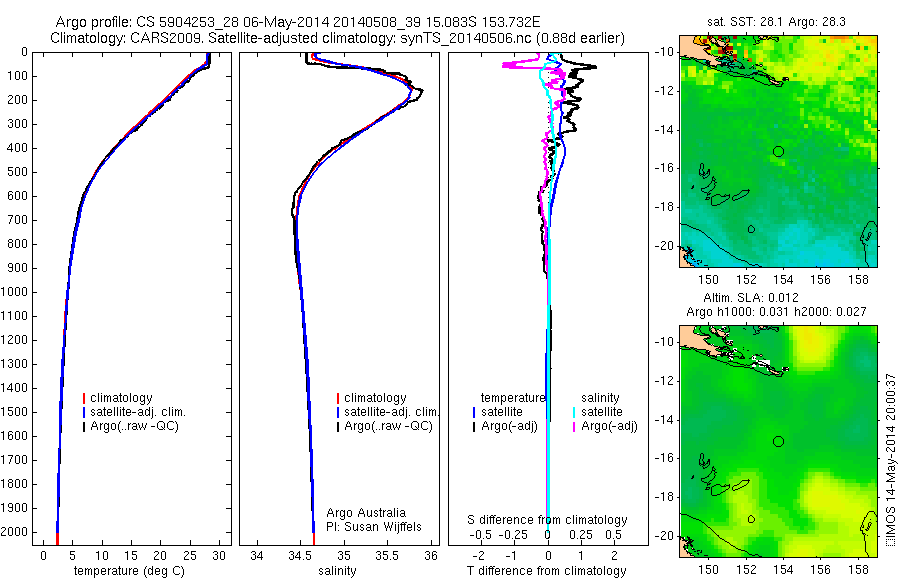Click the blue satellite-adj. clim. swatch in salinity legend
The image size is (900, 580).
[x=338, y=412]
